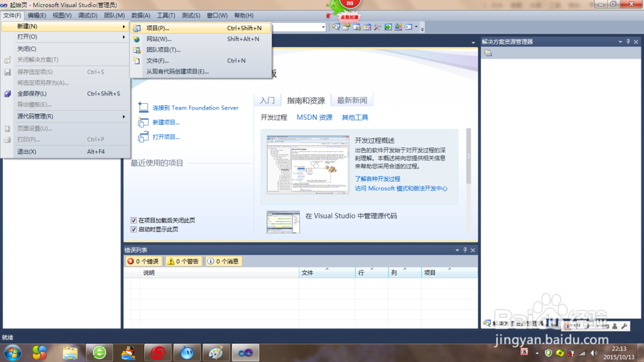The width and height of the screenshot is (644, 362).
Task: Click the Visual Studio taskbar icon
Action: tap(245, 352)
